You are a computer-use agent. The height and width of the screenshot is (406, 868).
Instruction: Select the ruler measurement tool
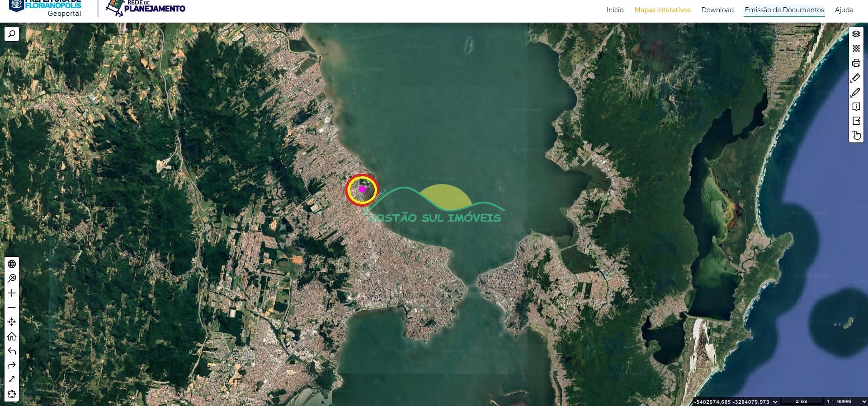coord(856,78)
